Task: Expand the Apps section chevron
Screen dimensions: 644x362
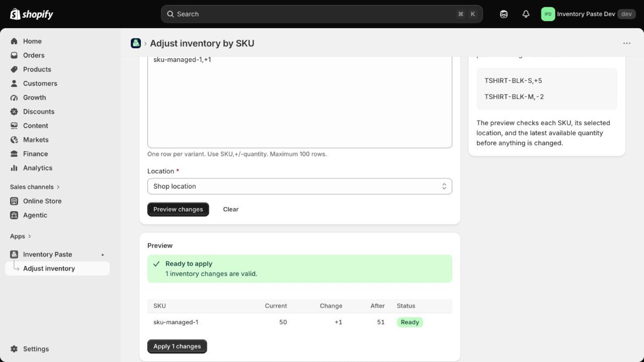Action: (x=29, y=236)
